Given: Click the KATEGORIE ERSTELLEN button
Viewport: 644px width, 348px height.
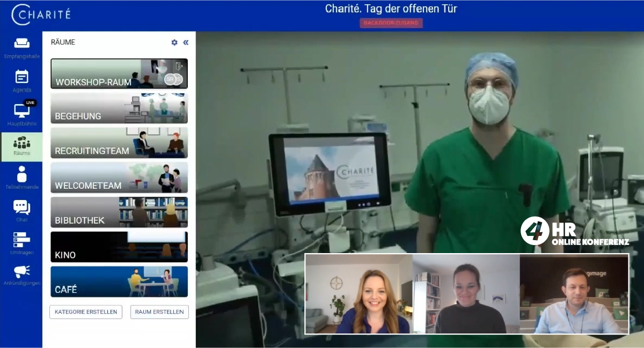Looking at the screenshot, I should coord(86,312).
